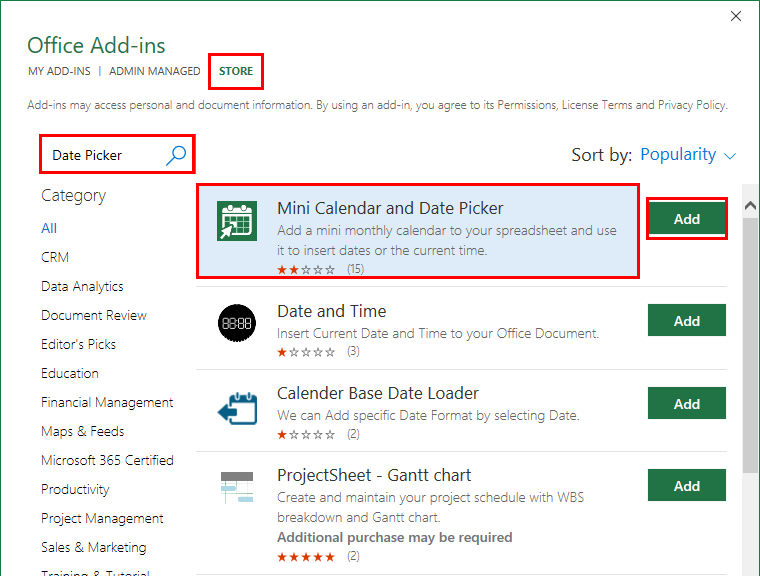Viewport: 760px width, 576px height.
Task: Click the Calender Base Date Loader rating (2)
Action: pyautogui.click(x=318, y=434)
